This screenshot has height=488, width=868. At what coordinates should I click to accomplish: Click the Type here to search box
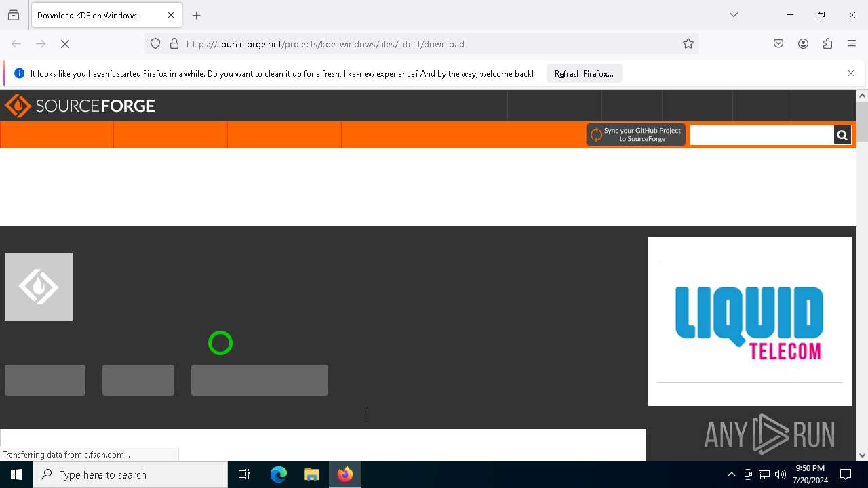[x=130, y=474]
